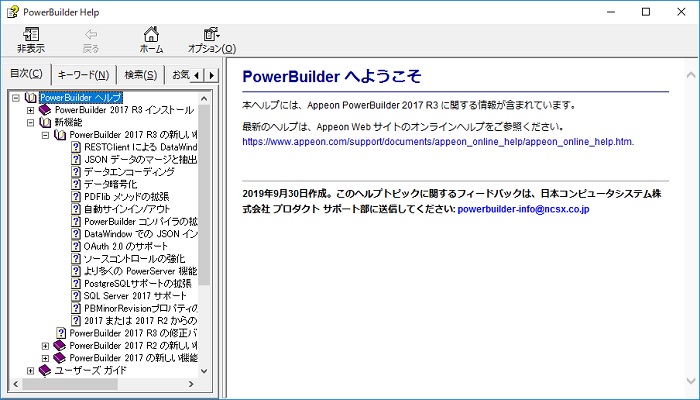The image size is (700, 400).
Task: Click the topic icon for PowerBuilder コンパイラ entry
Action: [x=76, y=221]
